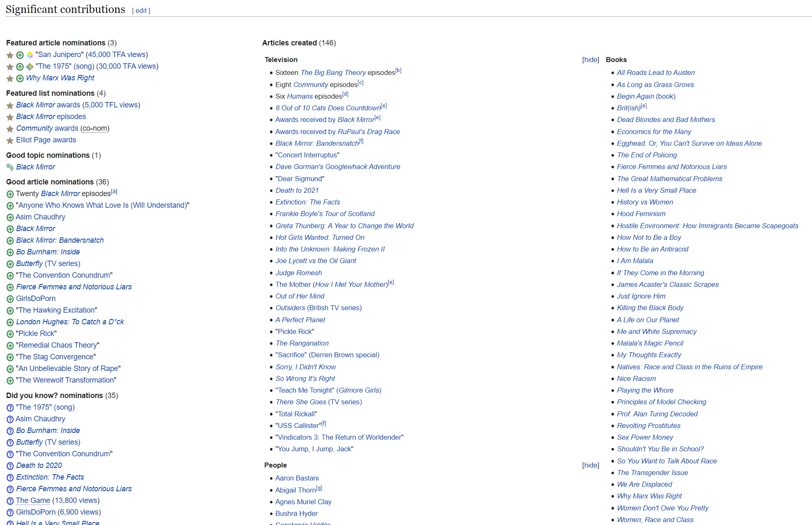
Task: Click the green plus icon beside Asim Chaudhry good article
Action: pos(10,217)
